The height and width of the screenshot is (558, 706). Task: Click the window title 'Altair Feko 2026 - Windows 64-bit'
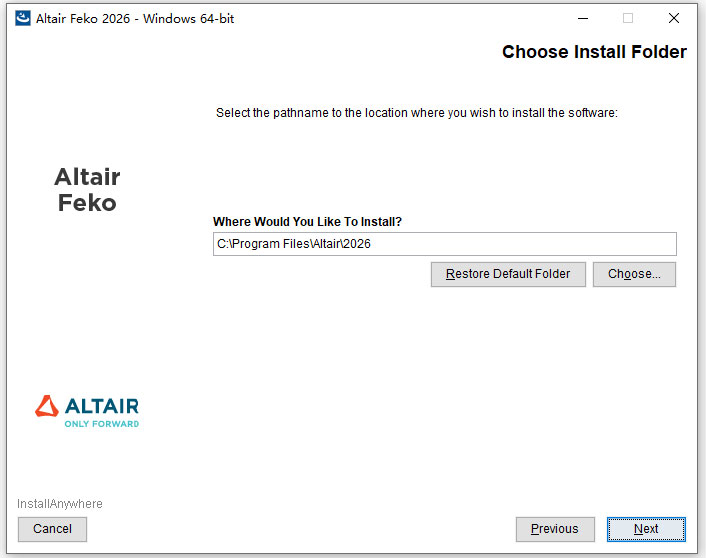tap(135, 18)
